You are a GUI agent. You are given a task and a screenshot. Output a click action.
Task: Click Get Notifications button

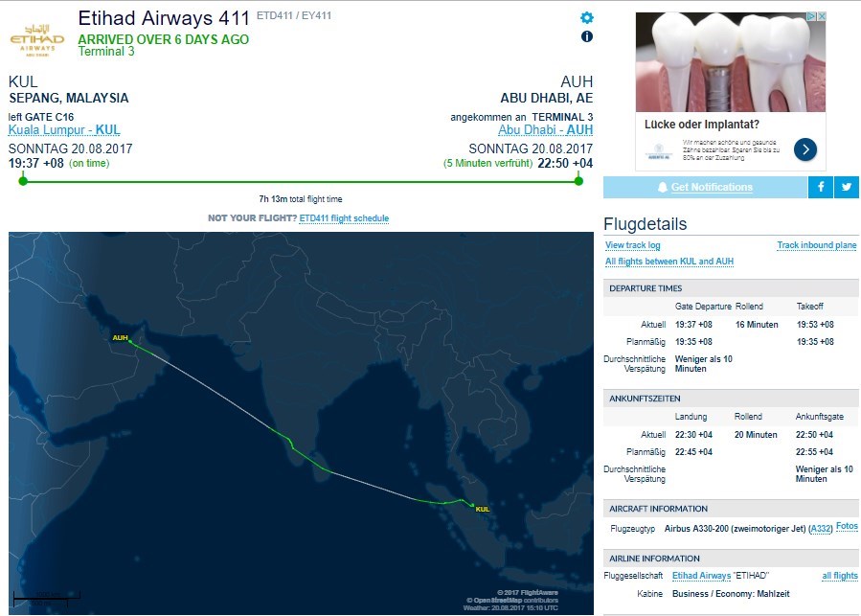coord(705,187)
